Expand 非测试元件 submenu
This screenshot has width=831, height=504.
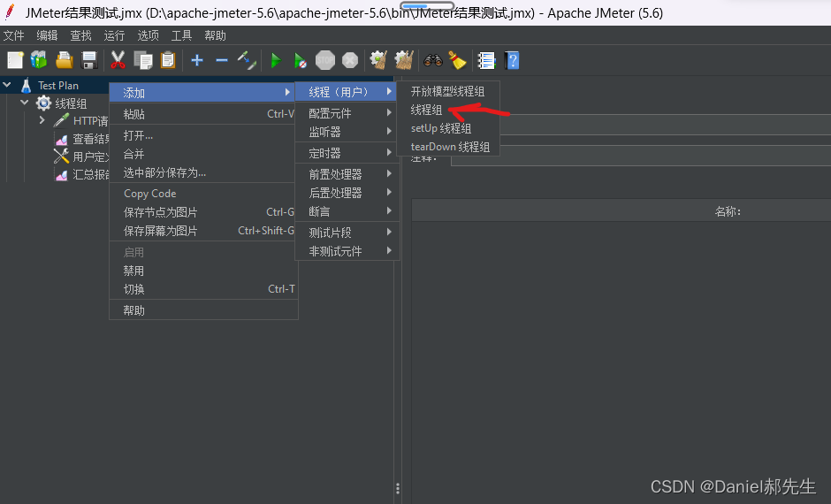[347, 251]
